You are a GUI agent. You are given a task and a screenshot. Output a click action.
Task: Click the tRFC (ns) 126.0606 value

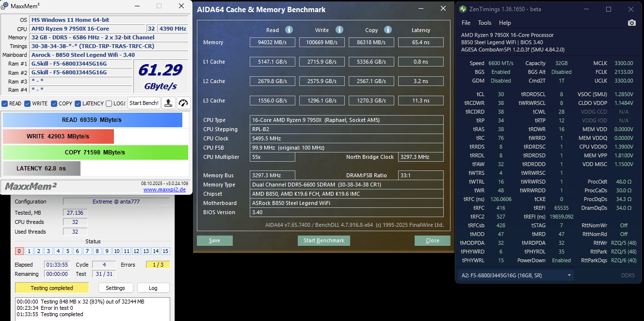pos(501,199)
